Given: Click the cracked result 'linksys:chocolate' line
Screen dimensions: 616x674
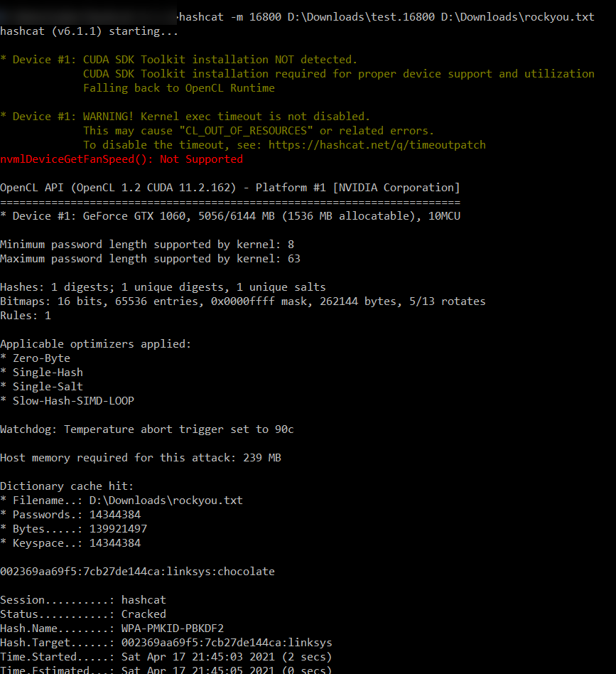Looking at the screenshot, I should pyautogui.click(x=137, y=572).
